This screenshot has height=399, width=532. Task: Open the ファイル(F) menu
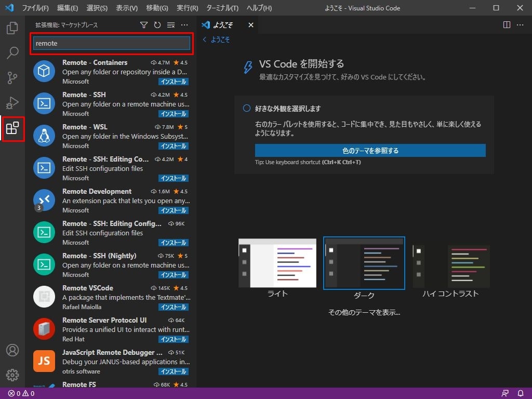(35, 8)
